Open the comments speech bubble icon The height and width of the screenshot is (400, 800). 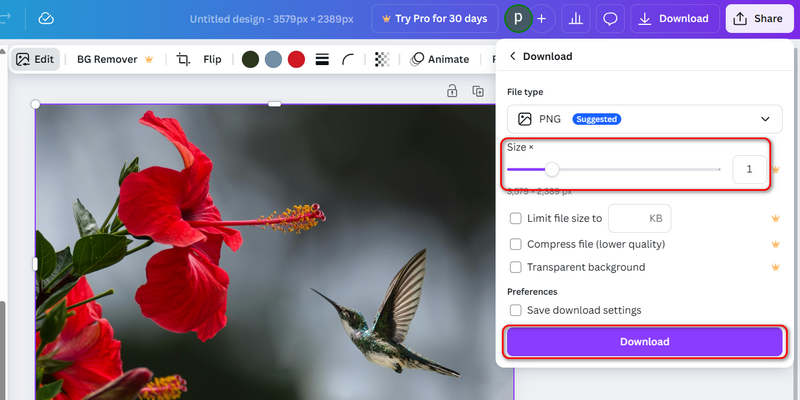click(609, 18)
